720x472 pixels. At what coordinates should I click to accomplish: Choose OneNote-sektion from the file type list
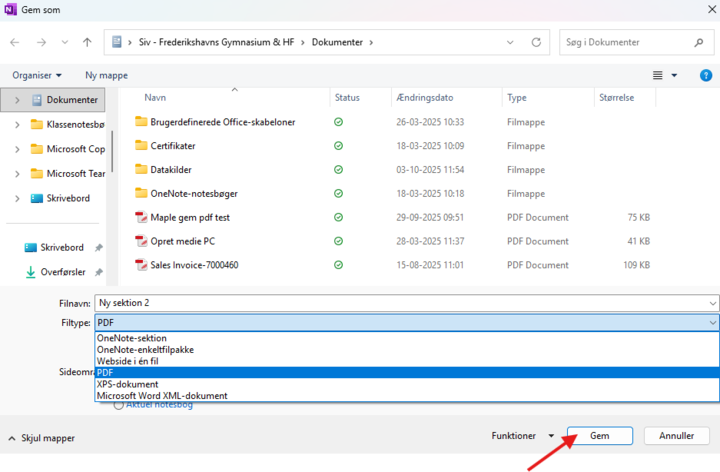tap(132, 338)
